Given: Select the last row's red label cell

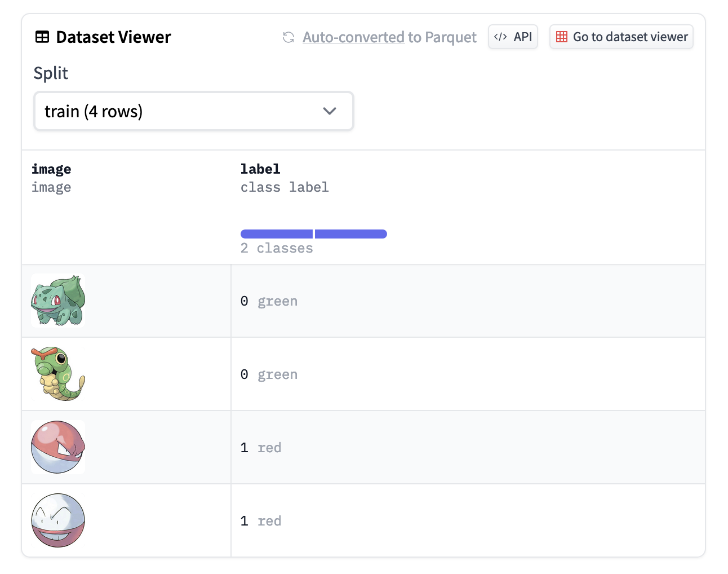Looking at the screenshot, I should [261, 521].
